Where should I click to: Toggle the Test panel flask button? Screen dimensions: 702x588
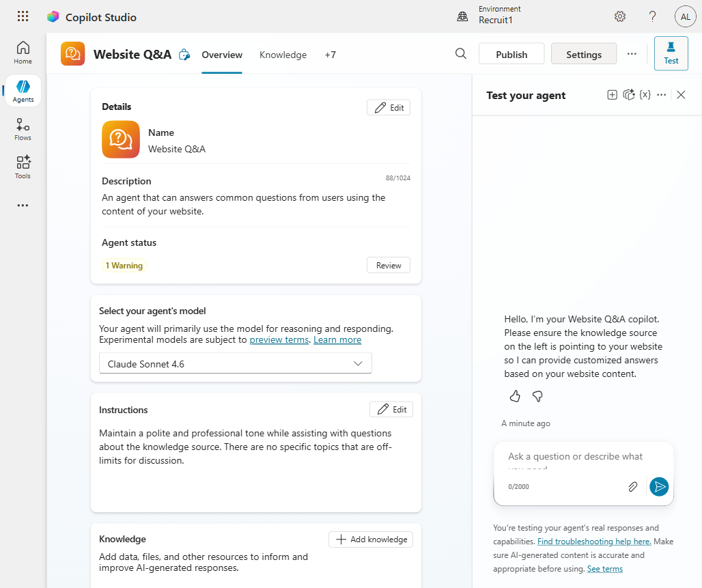[x=671, y=53]
